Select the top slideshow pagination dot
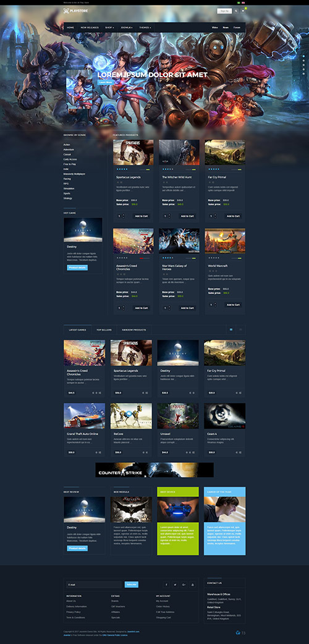The height and width of the screenshot is (644, 309). tap(303, 56)
